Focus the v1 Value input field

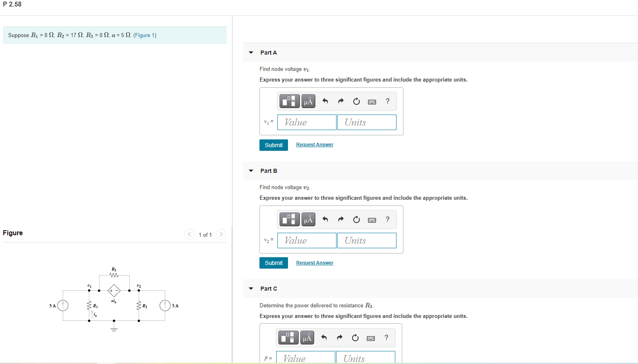307,122
